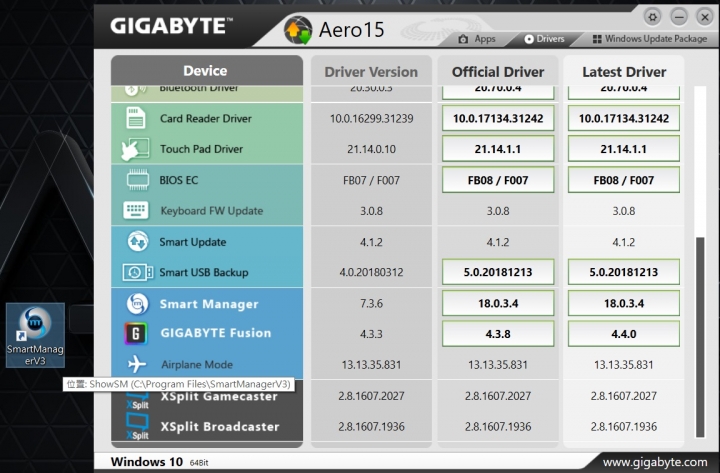Install Latest Touch Pad driver 21.14.1.1
Image resolution: width=720 pixels, height=473 pixels.
(624, 149)
